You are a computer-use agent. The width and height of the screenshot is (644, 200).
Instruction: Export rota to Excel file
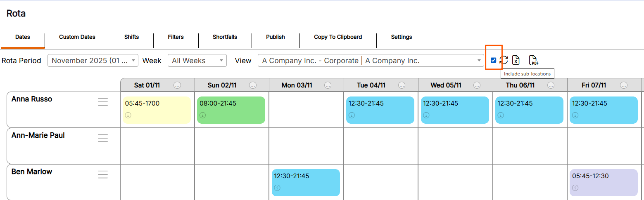pos(516,60)
